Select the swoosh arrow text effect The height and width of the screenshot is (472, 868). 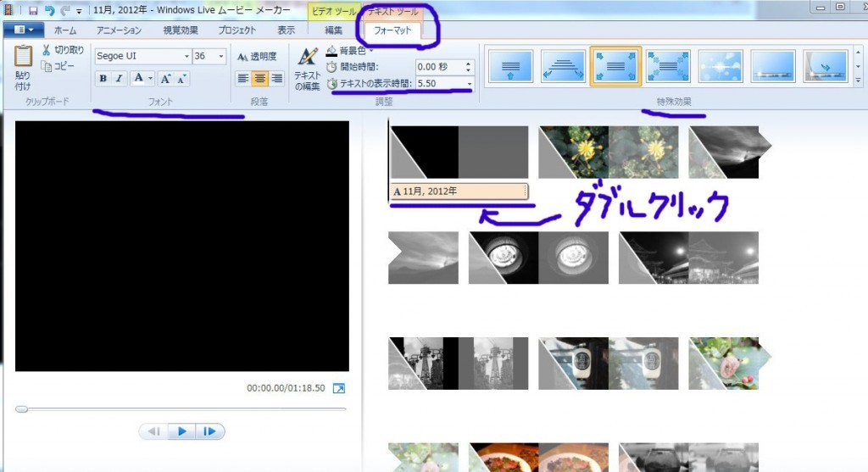pos(825,66)
